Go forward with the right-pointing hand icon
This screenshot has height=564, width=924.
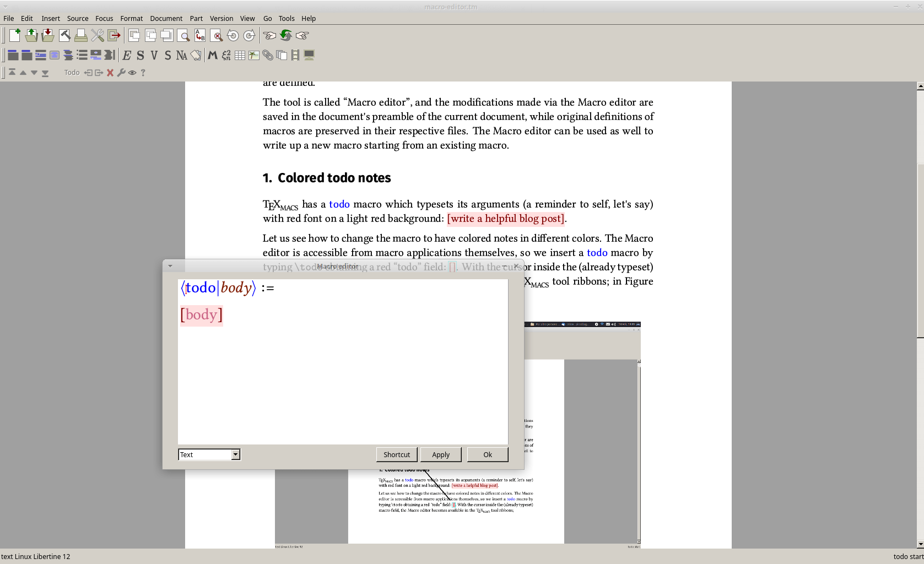(x=302, y=35)
